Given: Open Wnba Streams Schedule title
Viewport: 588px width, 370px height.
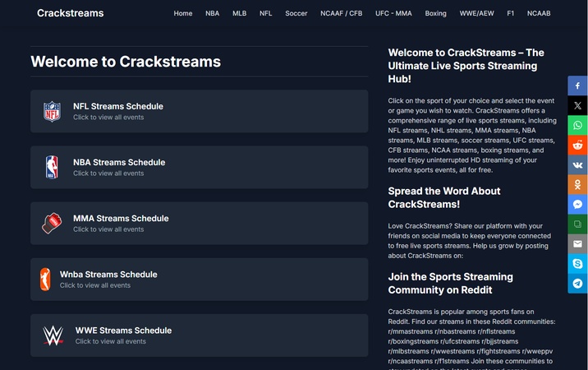Looking at the screenshot, I should pos(108,275).
